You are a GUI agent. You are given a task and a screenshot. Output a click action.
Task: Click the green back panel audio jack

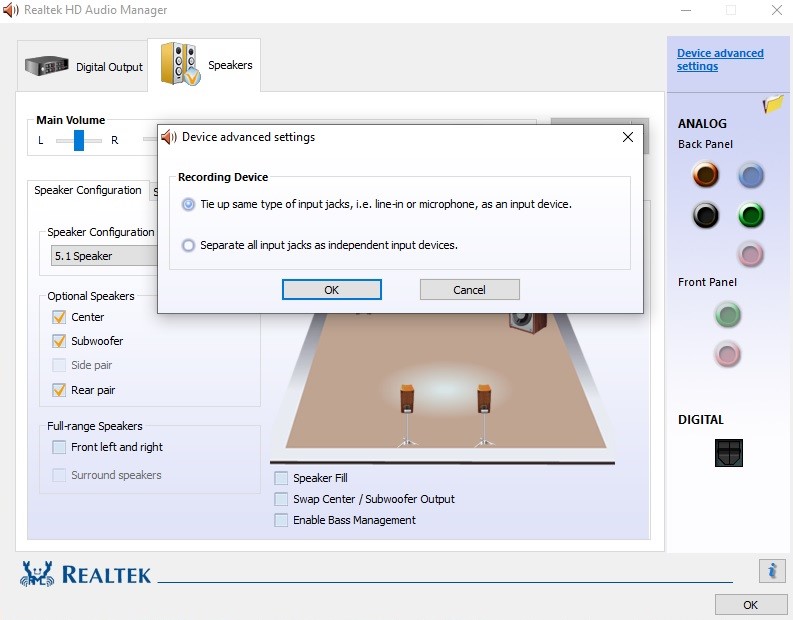pyautogui.click(x=751, y=215)
